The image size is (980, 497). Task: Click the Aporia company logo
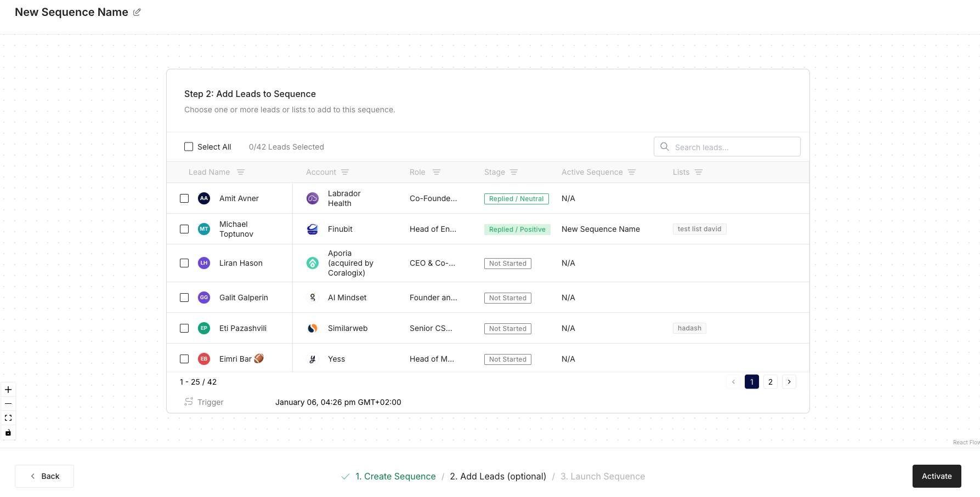click(313, 263)
